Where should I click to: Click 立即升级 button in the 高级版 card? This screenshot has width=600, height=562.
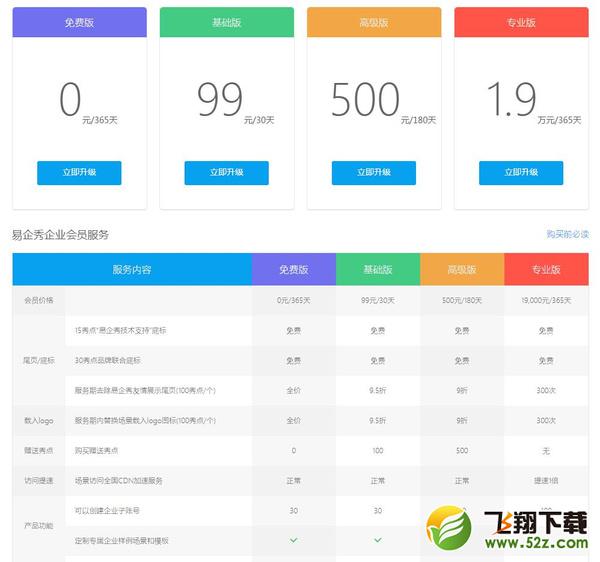[374, 173]
